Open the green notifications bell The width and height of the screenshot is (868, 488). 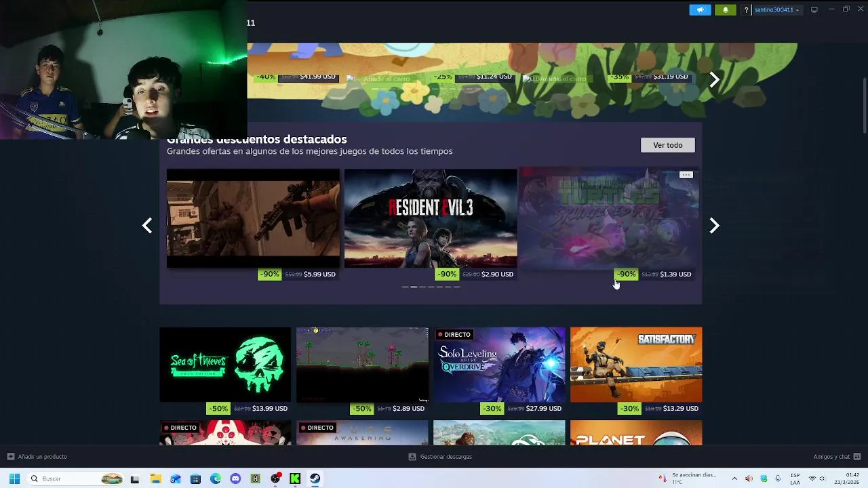tap(725, 9)
